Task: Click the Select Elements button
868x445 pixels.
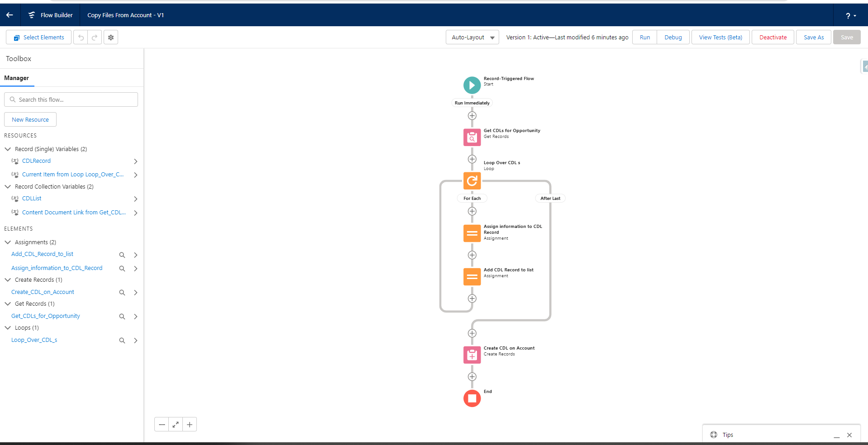Action: click(39, 38)
